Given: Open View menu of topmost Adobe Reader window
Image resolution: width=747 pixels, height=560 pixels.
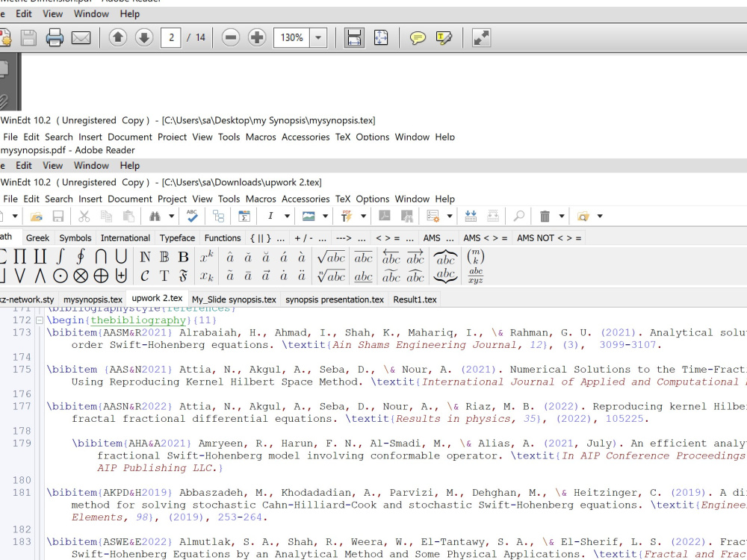Looking at the screenshot, I should point(52,13).
